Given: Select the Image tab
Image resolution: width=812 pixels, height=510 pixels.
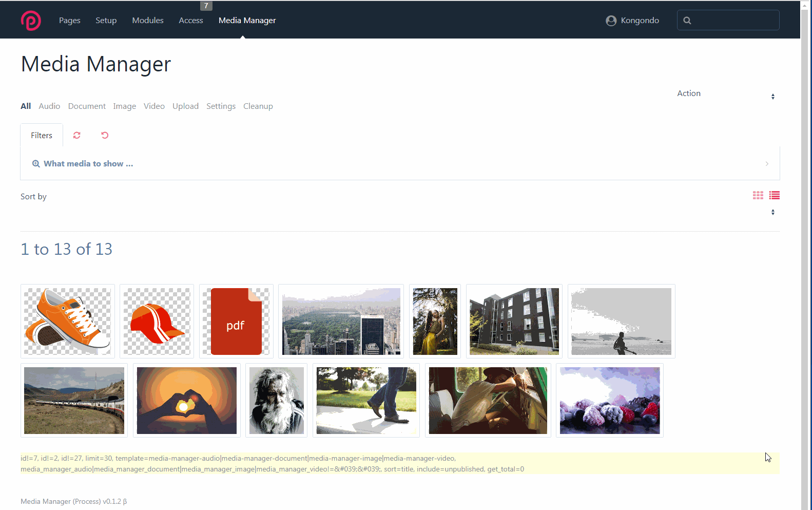Looking at the screenshot, I should coord(125,106).
